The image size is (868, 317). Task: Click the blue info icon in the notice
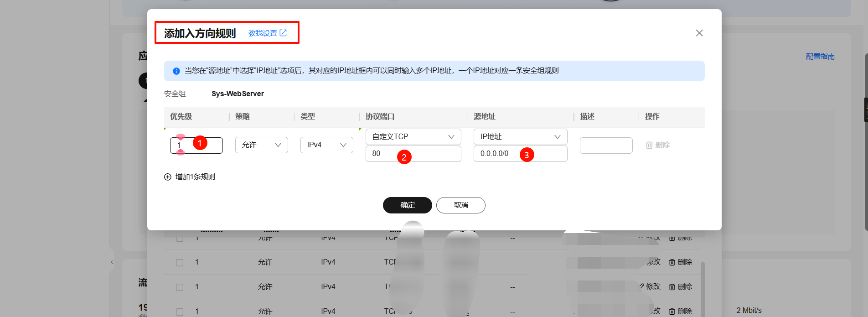pos(176,71)
